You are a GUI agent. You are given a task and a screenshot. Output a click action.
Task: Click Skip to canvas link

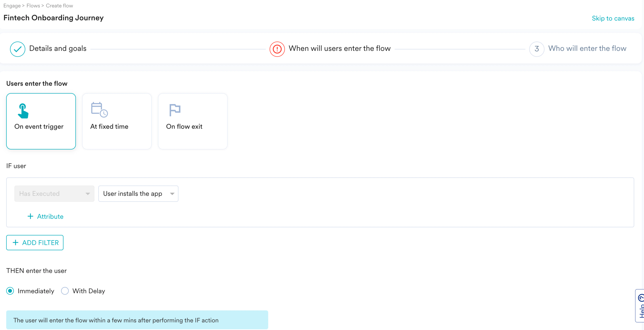point(613,18)
